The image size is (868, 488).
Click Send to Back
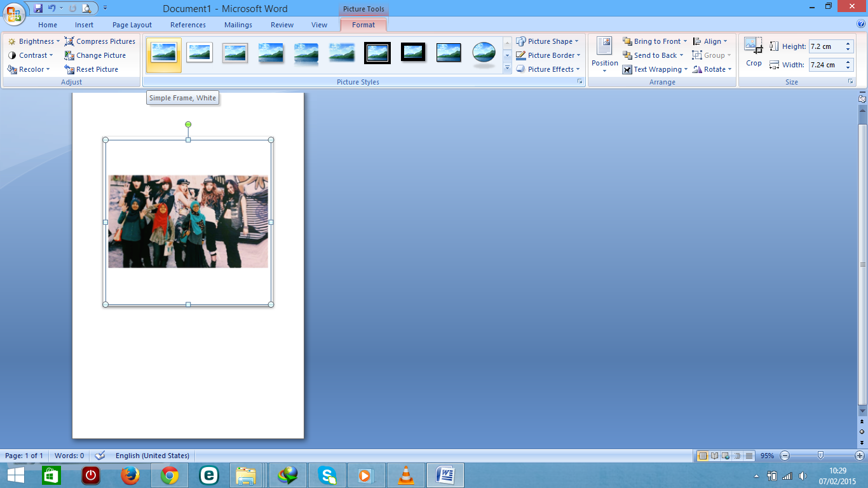[653, 55]
